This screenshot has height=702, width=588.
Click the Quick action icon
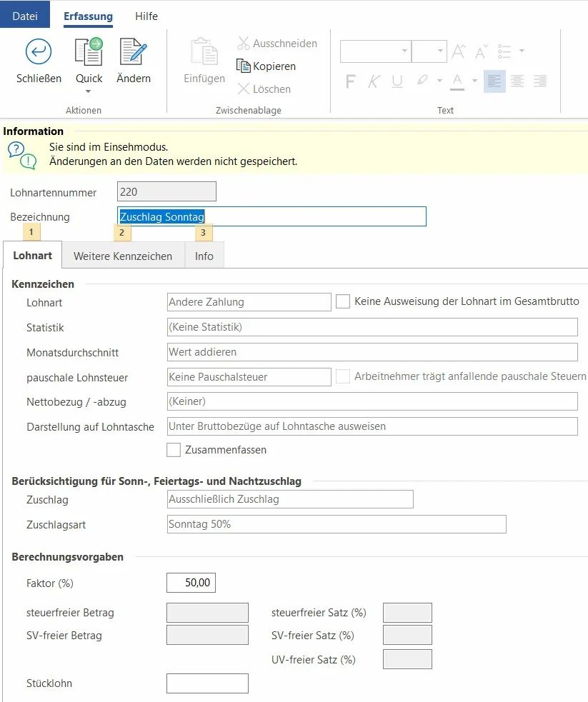89,52
